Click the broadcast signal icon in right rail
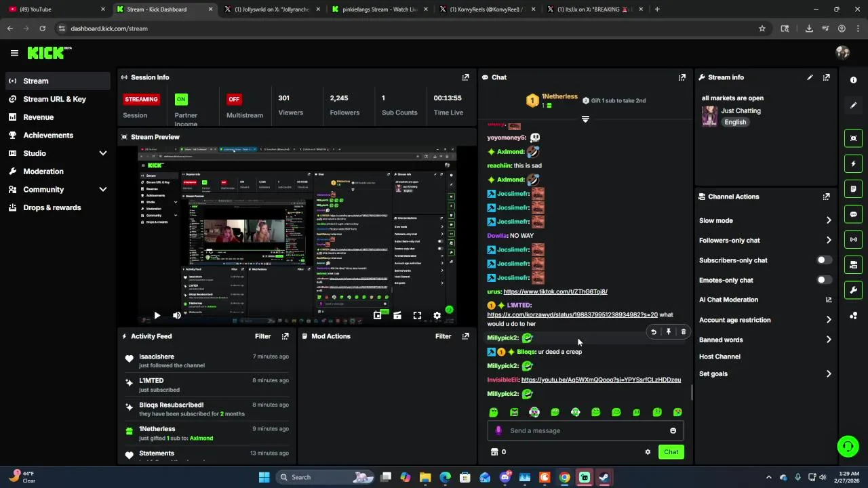The height and width of the screenshot is (488, 868). coord(853,239)
